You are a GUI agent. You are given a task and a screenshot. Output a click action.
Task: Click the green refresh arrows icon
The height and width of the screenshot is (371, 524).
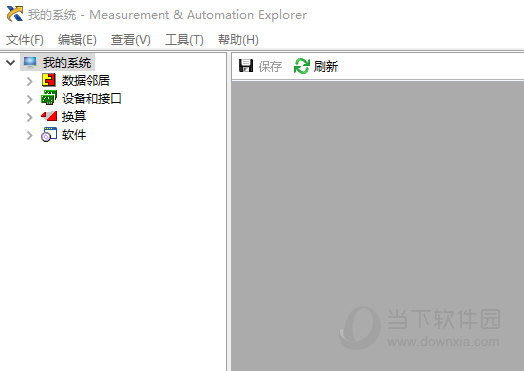pos(302,66)
